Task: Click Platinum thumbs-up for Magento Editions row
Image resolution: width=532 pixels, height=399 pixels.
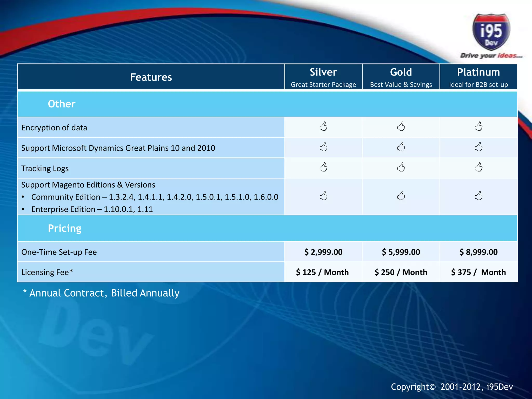Action: 478,196
